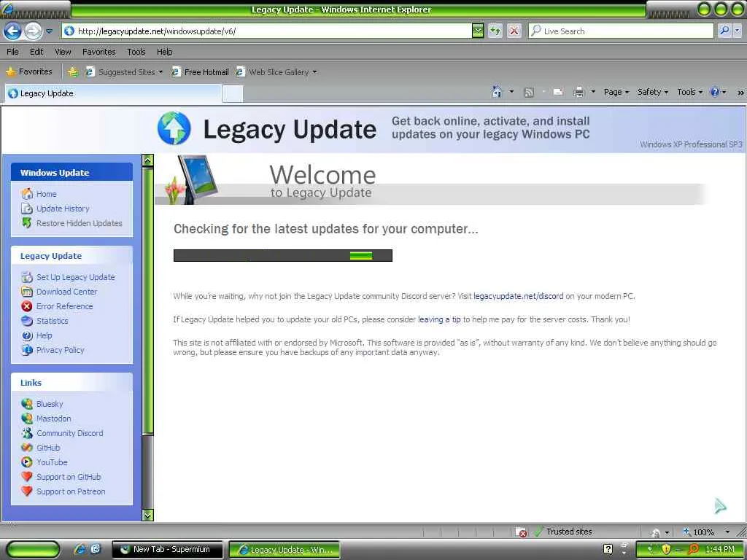Select the Legacy Update browser tab
The image size is (747, 560).
click(113, 93)
